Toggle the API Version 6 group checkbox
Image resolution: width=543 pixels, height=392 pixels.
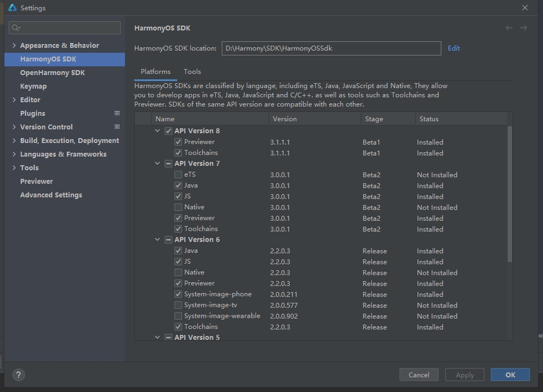click(x=168, y=240)
